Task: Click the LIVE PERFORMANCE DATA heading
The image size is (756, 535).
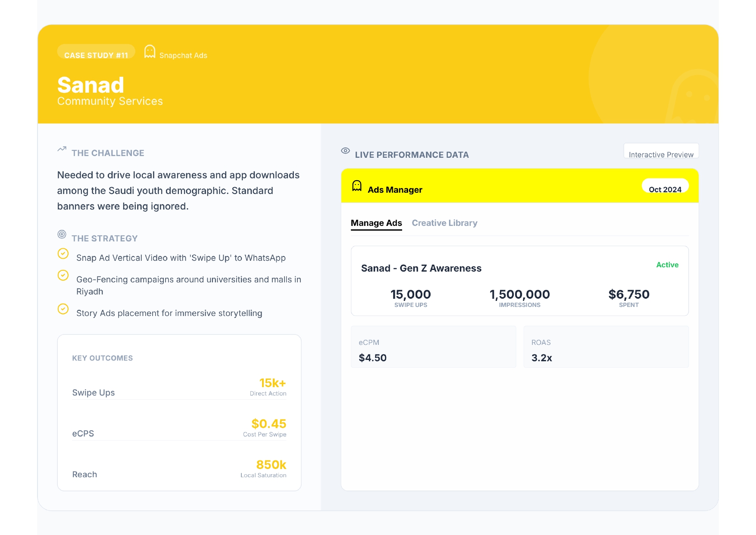Action: 412,155
